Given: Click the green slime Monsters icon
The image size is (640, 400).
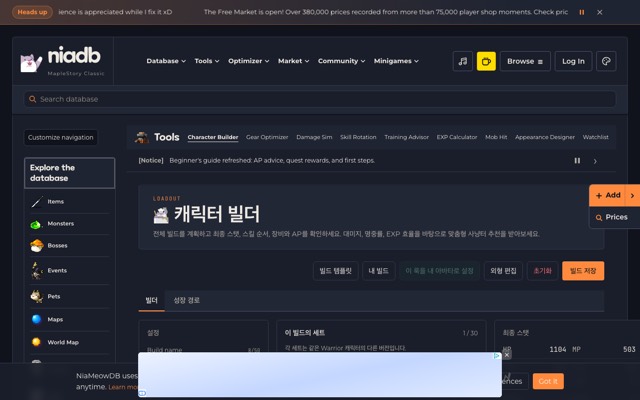Looking at the screenshot, I should click(x=36, y=224).
